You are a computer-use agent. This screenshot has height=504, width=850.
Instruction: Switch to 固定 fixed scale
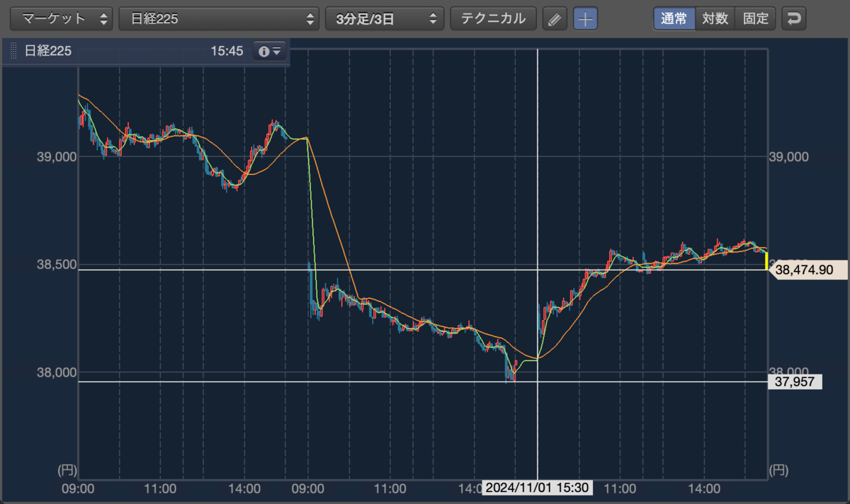click(756, 18)
